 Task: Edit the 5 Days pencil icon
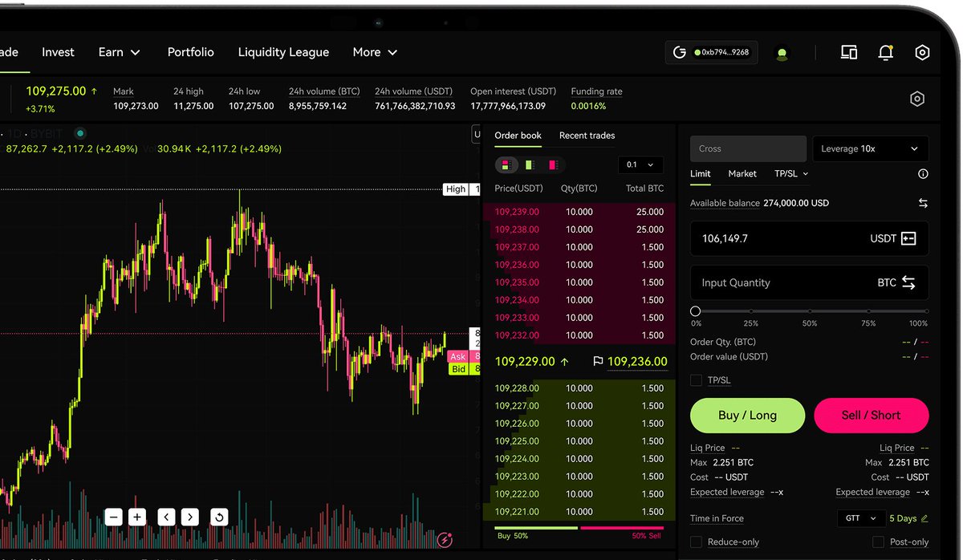tap(924, 519)
